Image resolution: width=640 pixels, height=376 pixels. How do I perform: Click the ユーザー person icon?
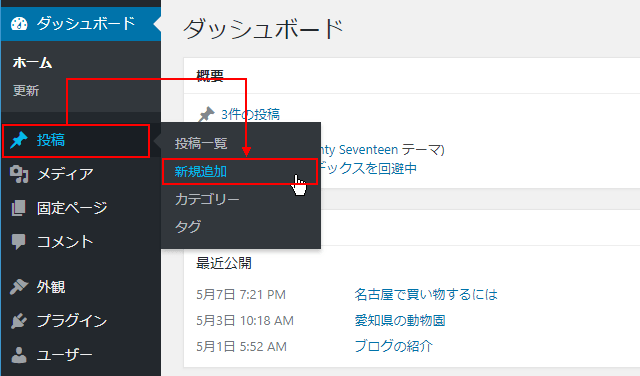click(19, 355)
